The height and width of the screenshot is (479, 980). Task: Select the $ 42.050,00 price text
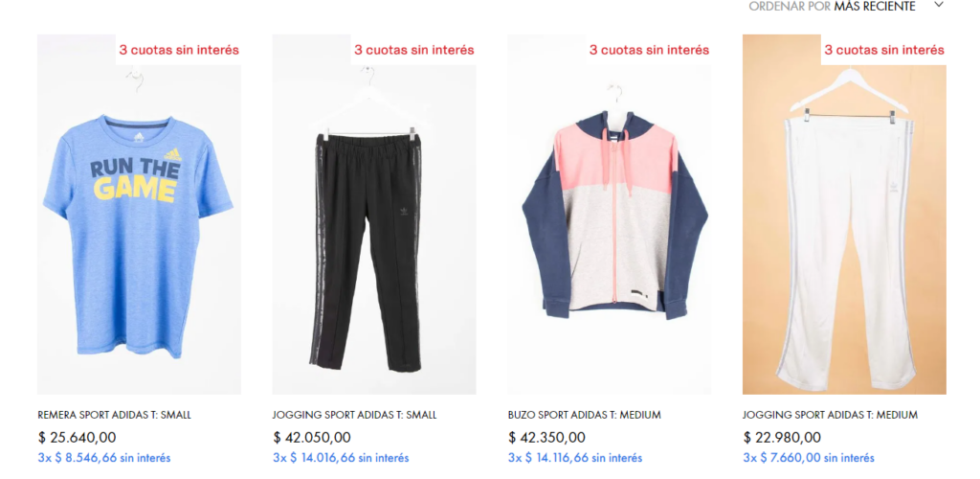[x=312, y=437]
